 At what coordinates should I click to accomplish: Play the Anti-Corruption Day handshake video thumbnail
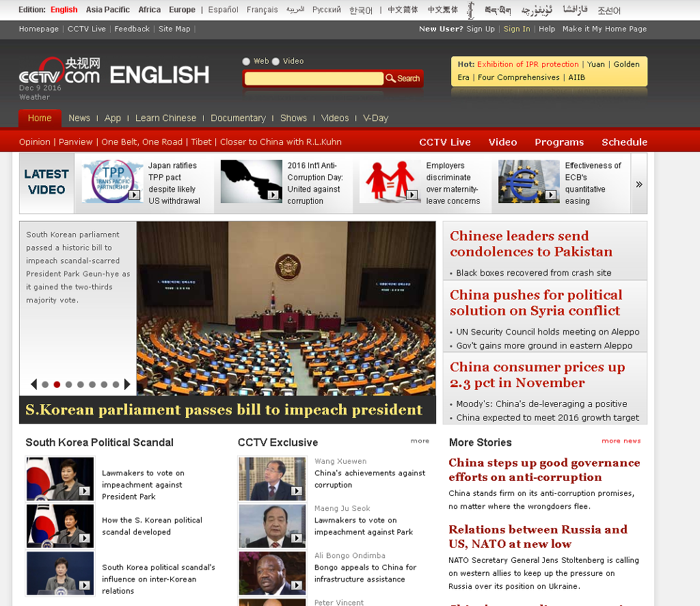point(252,182)
